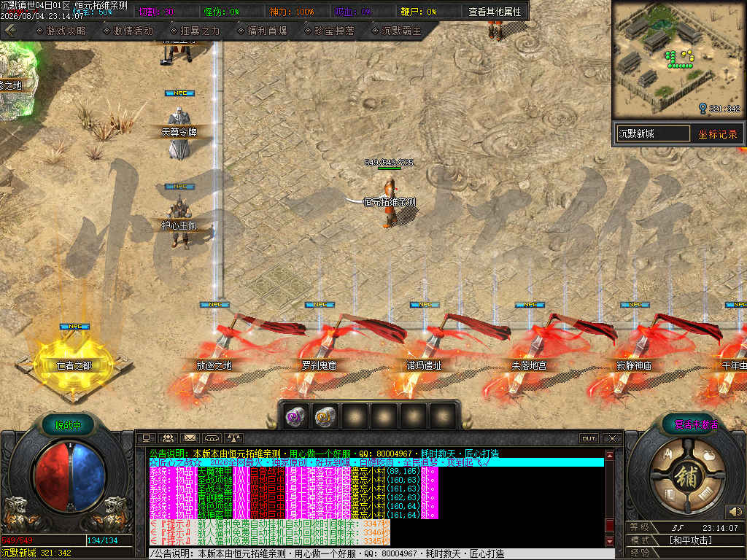
Task: Click the 切割: 30 stat label
Action: point(156,12)
